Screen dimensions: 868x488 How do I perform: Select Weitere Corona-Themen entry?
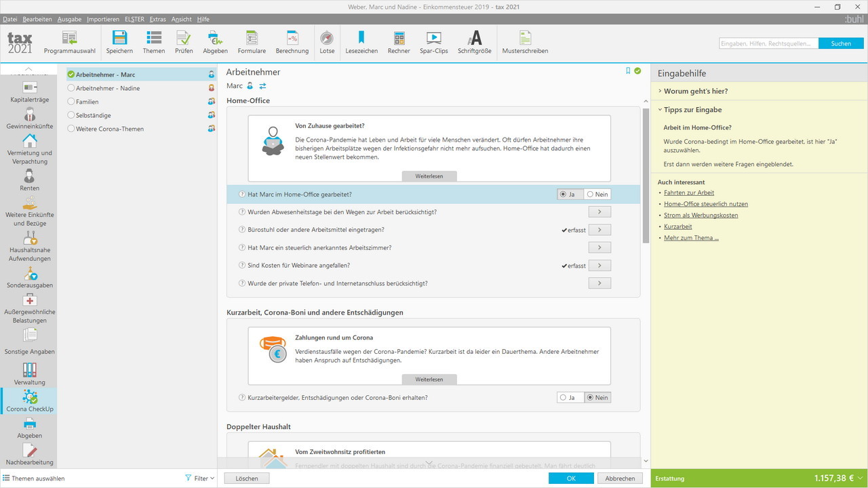pos(141,129)
